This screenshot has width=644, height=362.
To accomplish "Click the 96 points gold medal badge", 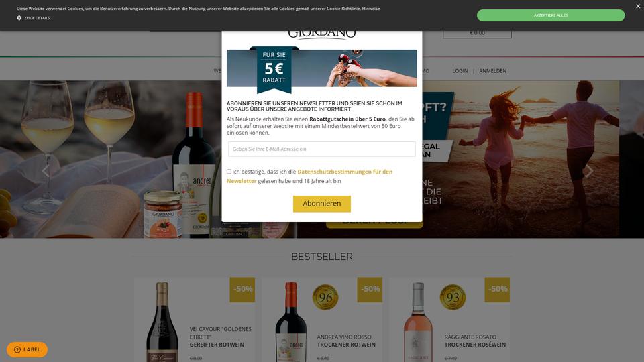I will (x=325, y=297).
